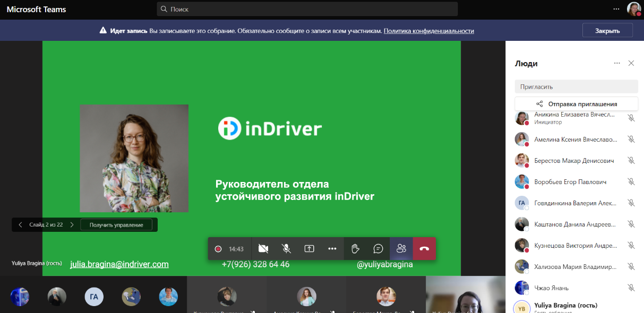Click the Получить управление button
This screenshot has height=313, width=644.
click(116, 225)
